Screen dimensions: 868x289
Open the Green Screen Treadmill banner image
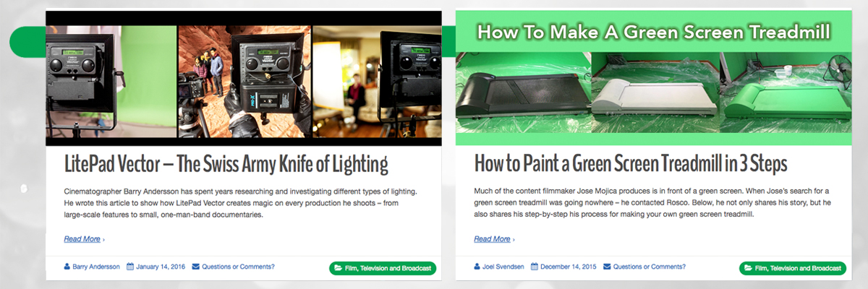coord(653,78)
